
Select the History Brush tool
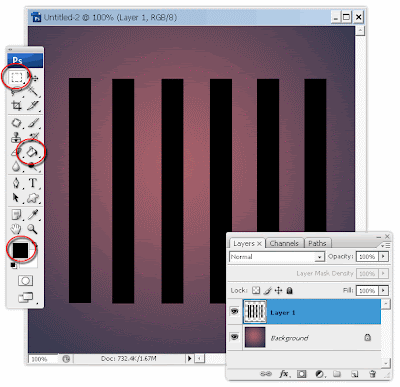[33, 136]
